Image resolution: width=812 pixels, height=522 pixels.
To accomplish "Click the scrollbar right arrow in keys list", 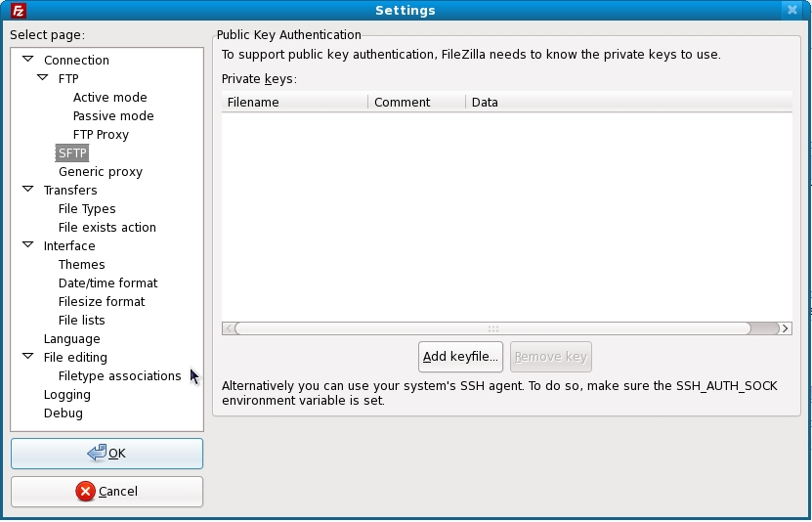I will point(786,328).
